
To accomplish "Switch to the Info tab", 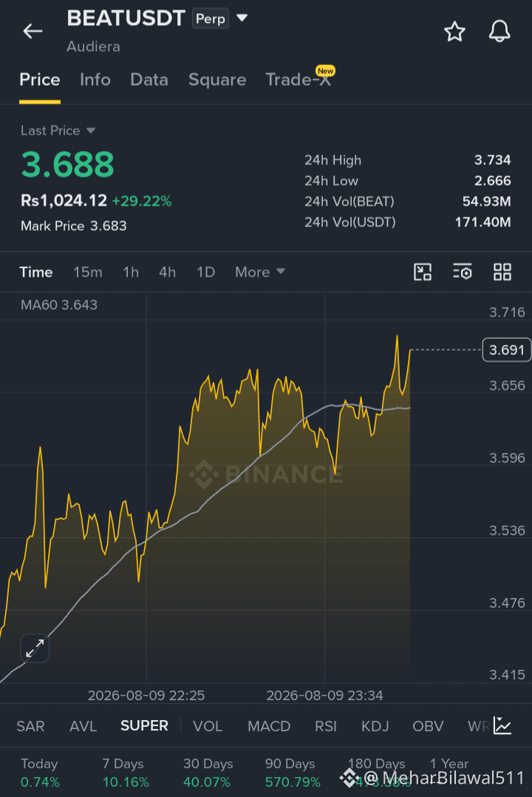I will (95, 80).
